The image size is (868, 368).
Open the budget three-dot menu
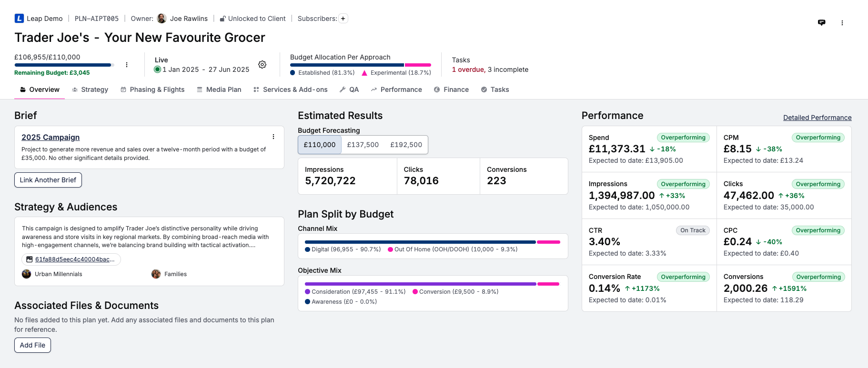(x=127, y=65)
